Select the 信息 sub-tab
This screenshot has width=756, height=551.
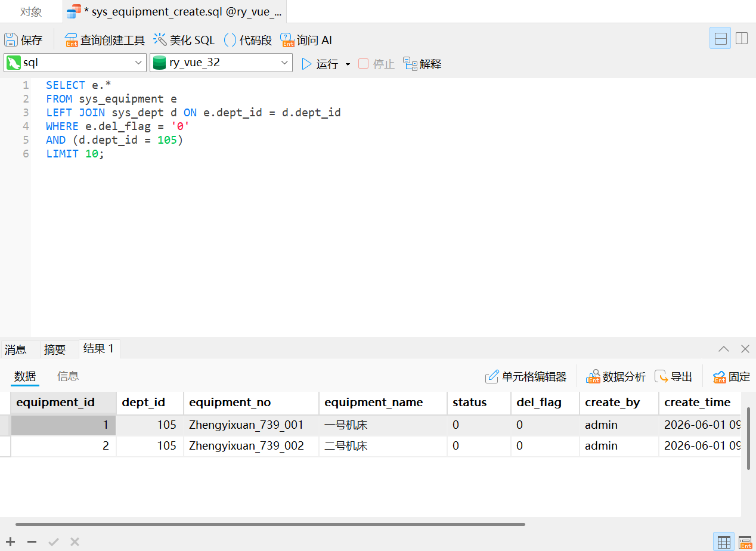[x=68, y=376]
